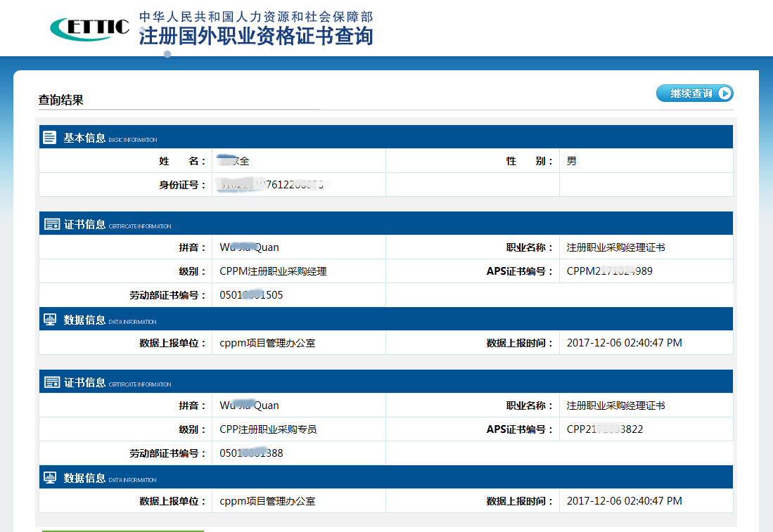773x532 pixels.
Task: Click the 注册国外职业资格证书查询 page title
Action: coord(256,37)
